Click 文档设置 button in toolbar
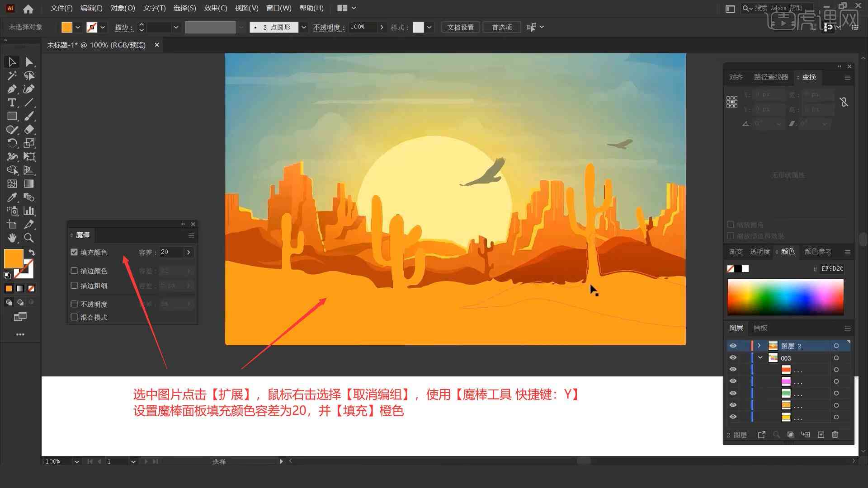The height and width of the screenshot is (488, 868). [x=463, y=27]
